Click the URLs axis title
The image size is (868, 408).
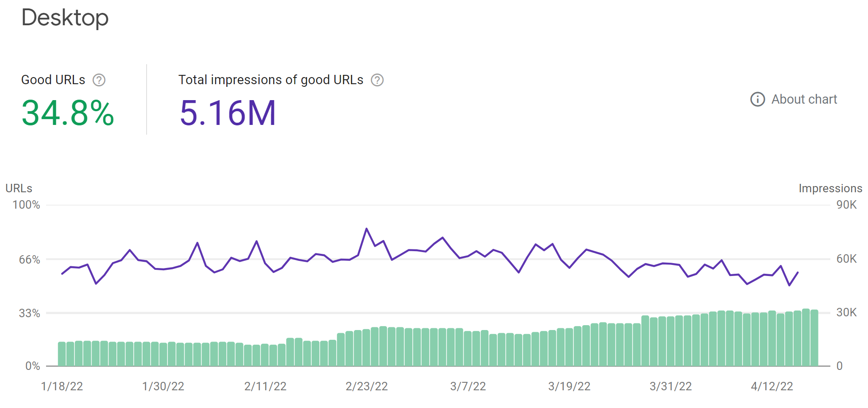pyautogui.click(x=19, y=188)
